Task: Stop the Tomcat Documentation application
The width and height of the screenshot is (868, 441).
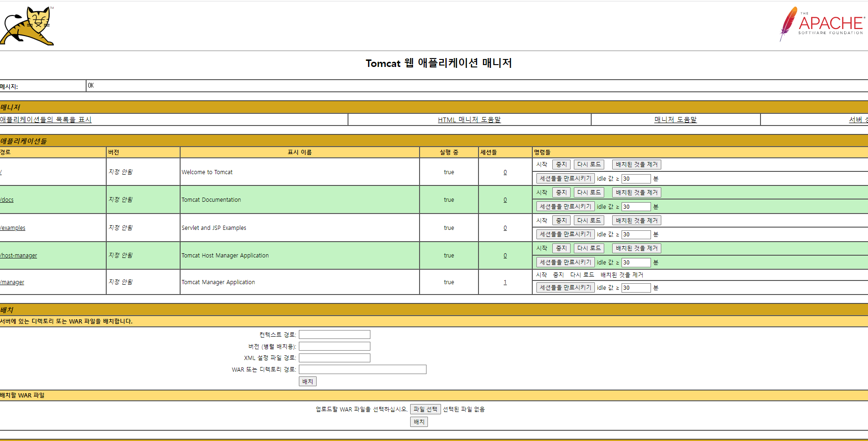Action: [x=561, y=192]
